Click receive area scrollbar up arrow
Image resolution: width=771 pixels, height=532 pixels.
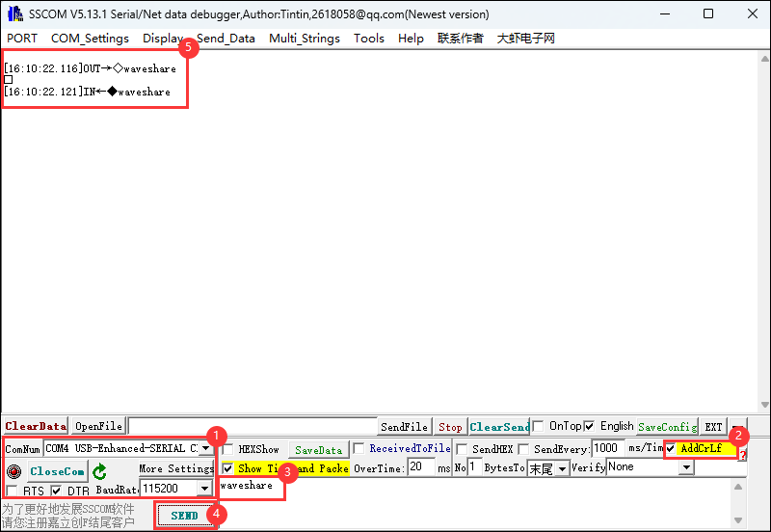[764, 59]
